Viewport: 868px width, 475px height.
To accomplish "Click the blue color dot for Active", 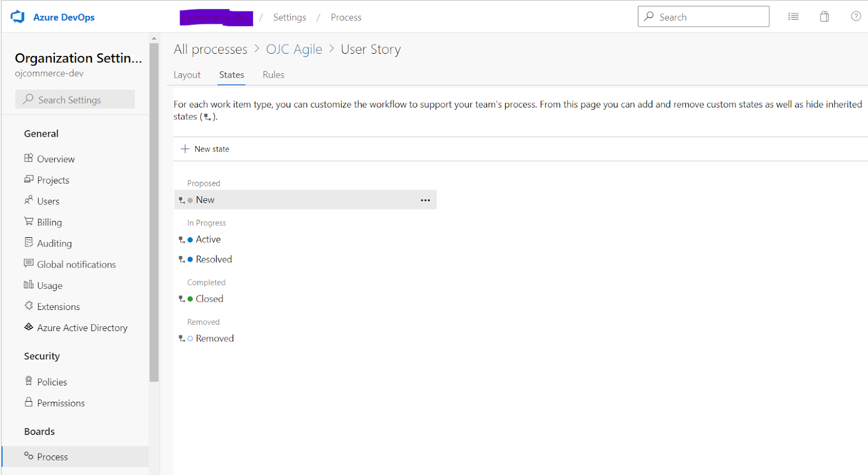I will click(x=190, y=240).
